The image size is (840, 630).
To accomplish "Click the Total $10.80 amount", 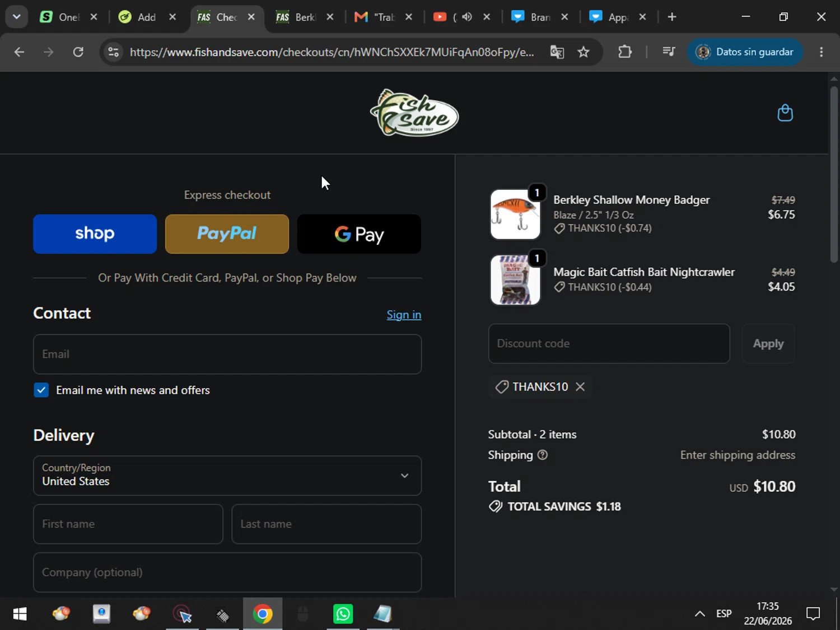I will point(774,486).
